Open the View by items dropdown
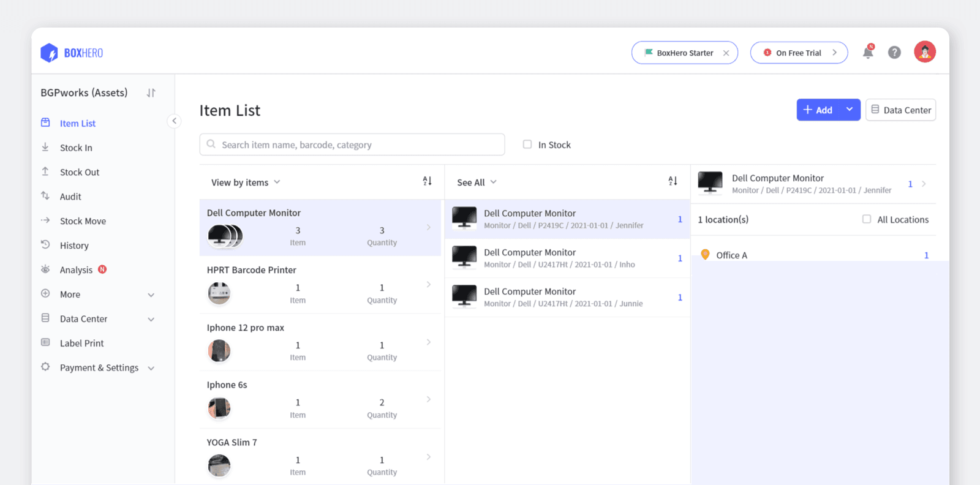Screen dimensions: 980x485 246,182
